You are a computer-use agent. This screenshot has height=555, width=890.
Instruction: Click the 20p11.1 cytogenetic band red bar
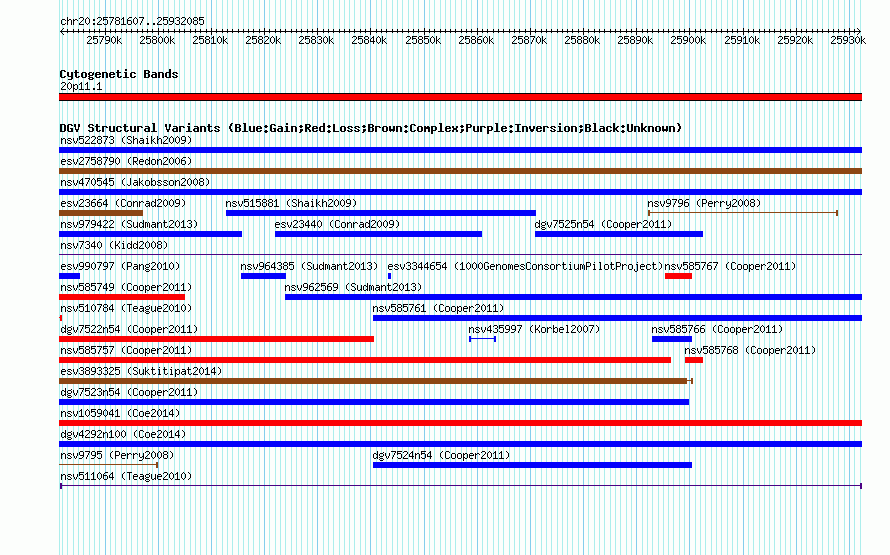tap(460, 97)
